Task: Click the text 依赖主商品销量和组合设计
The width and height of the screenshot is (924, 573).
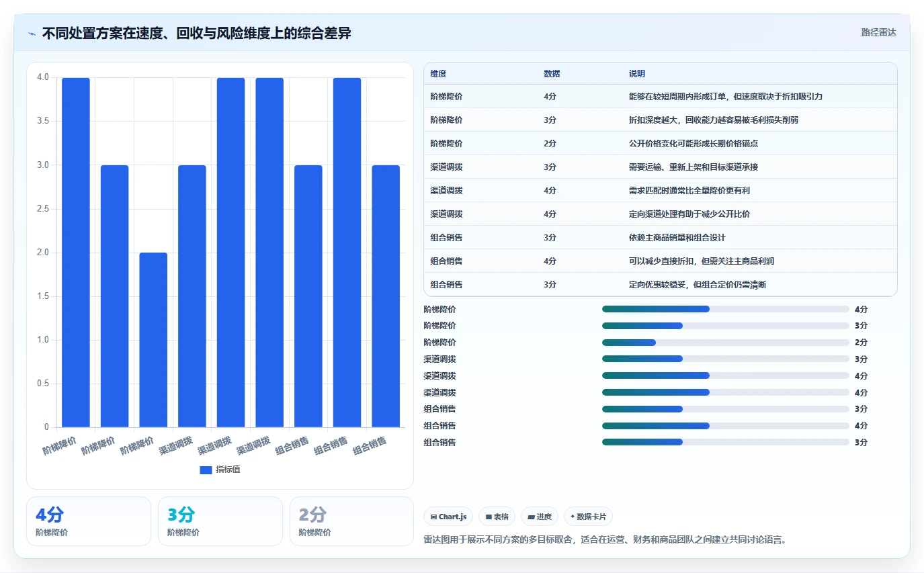Action: pyautogui.click(x=677, y=238)
